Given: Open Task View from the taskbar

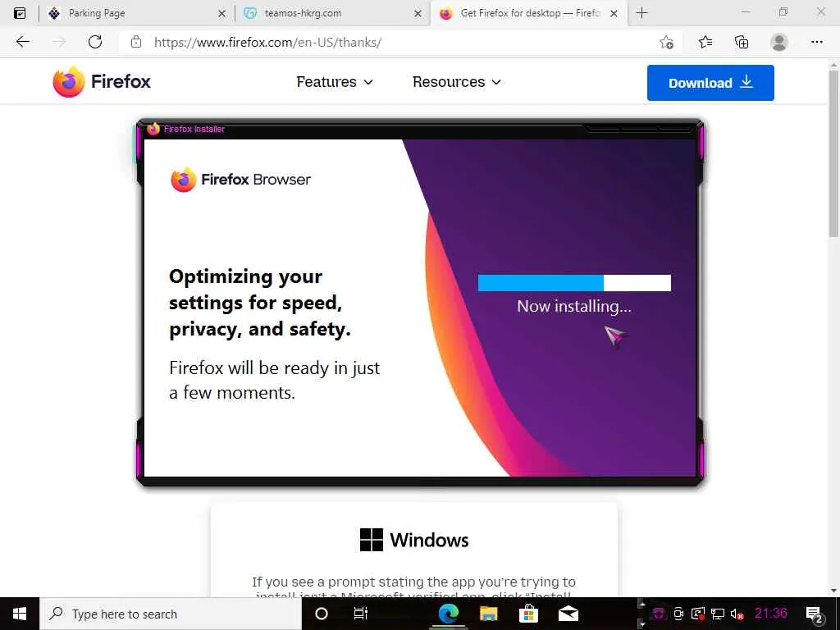Looking at the screenshot, I should coord(361,614).
